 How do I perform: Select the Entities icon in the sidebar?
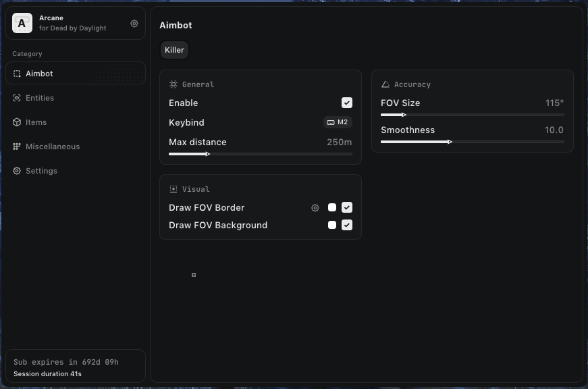click(17, 98)
